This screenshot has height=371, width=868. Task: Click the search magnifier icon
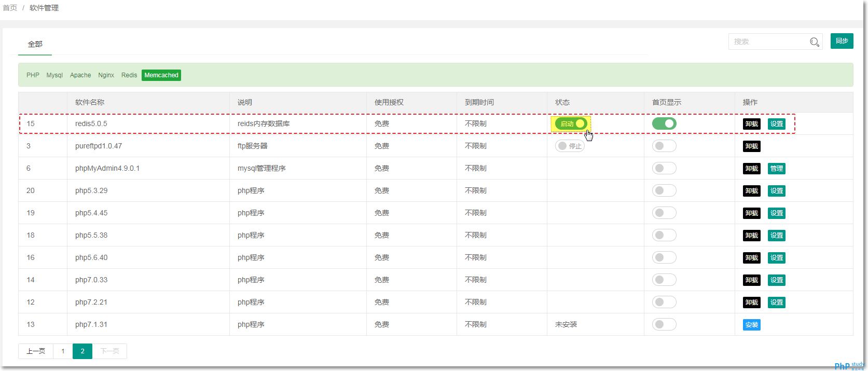pos(815,42)
